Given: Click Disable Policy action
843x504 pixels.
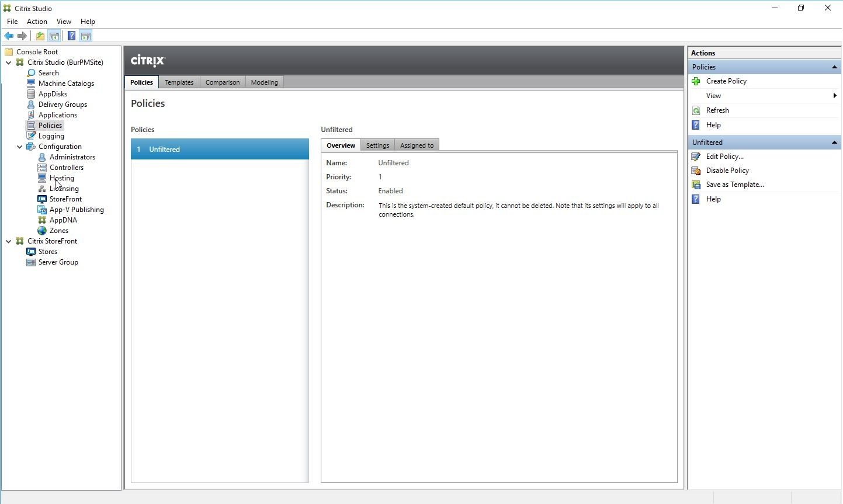Looking at the screenshot, I should [727, 171].
